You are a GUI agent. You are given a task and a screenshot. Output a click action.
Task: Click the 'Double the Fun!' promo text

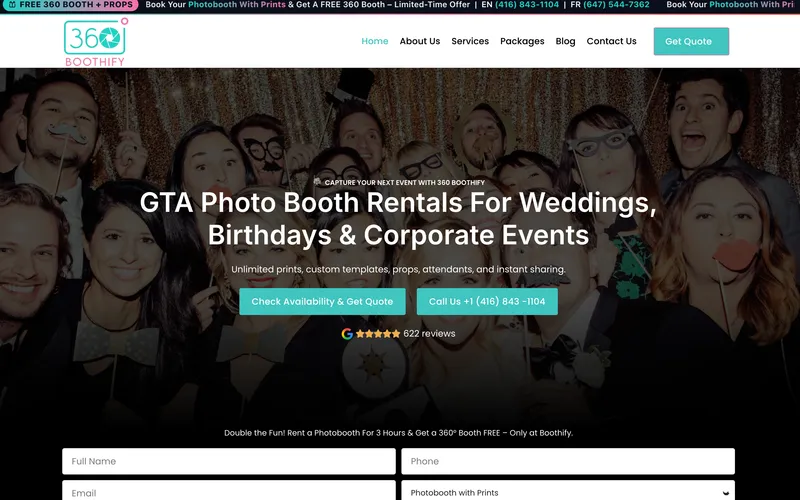click(398, 433)
